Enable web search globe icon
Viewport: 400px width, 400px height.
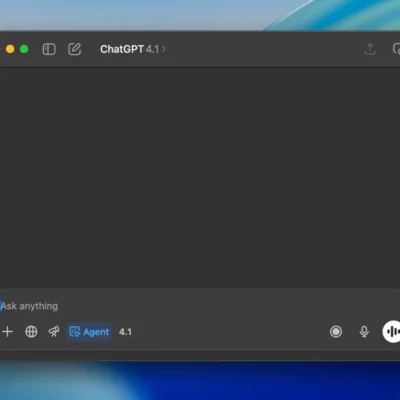(x=31, y=332)
